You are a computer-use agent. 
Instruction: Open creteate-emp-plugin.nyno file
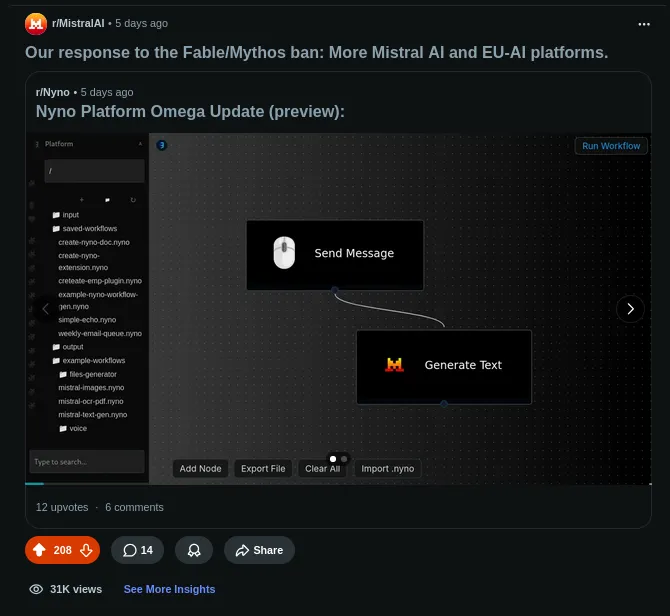click(x=100, y=281)
